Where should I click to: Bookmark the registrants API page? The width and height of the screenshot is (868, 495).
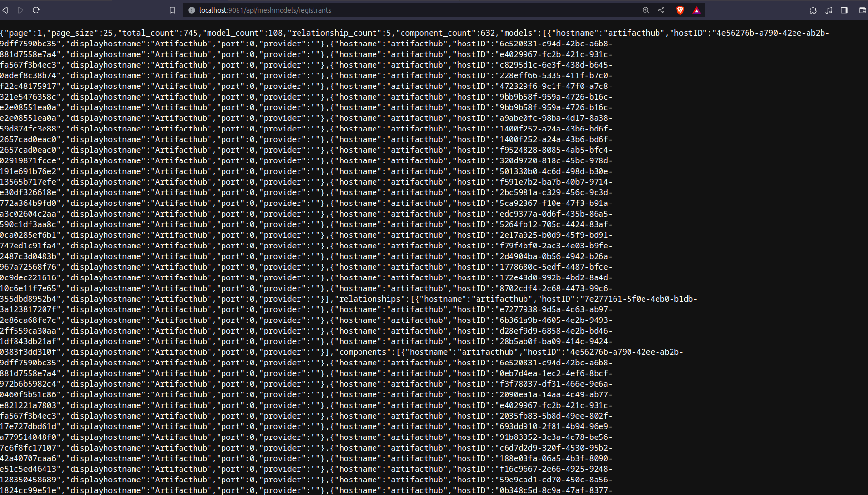click(x=172, y=10)
